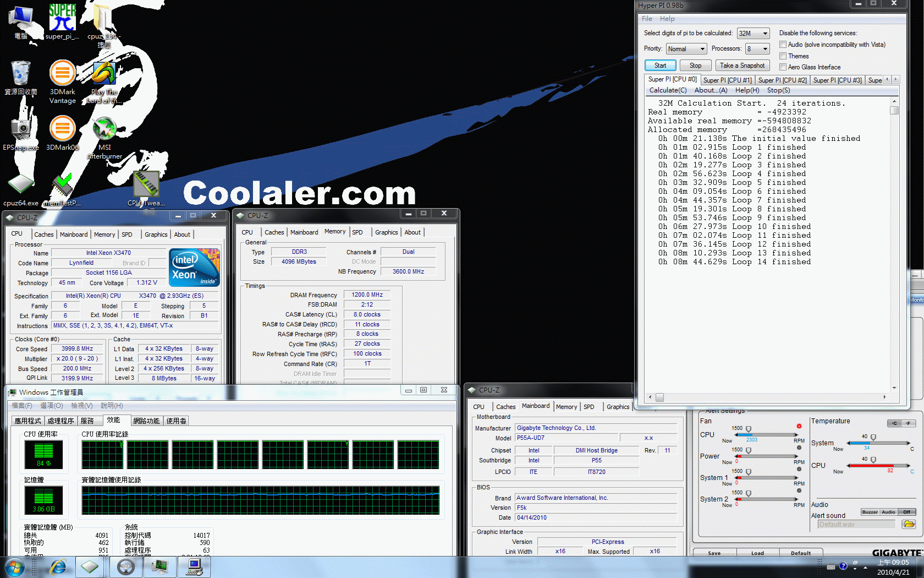Toggle System 1 fan alert indicator
The width and height of the screenshot is (924, 578).
pos(799,469)
